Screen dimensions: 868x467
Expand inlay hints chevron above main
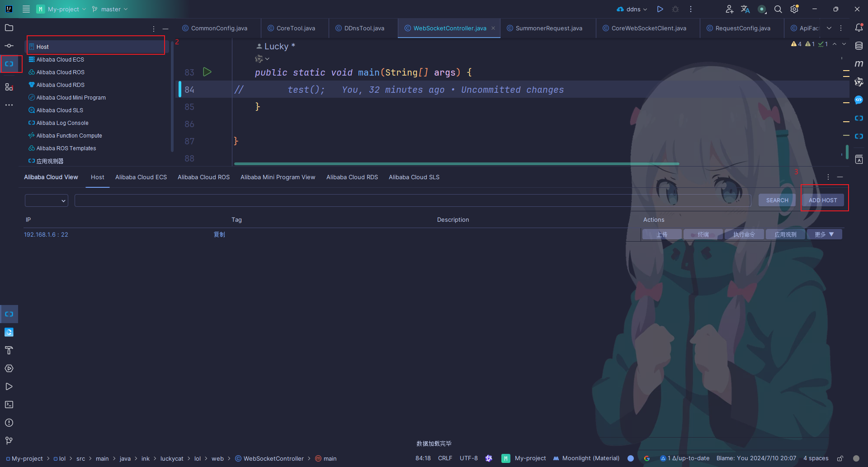(267, 59)
